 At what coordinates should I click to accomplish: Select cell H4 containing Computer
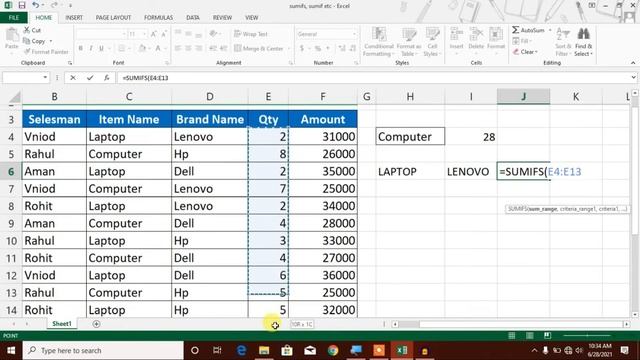410,136
